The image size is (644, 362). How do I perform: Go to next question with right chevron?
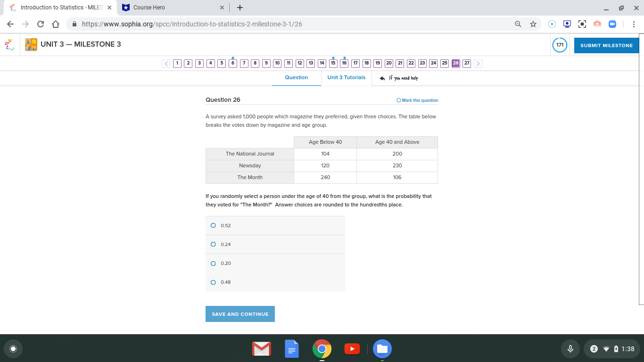[x=478, y=64]
